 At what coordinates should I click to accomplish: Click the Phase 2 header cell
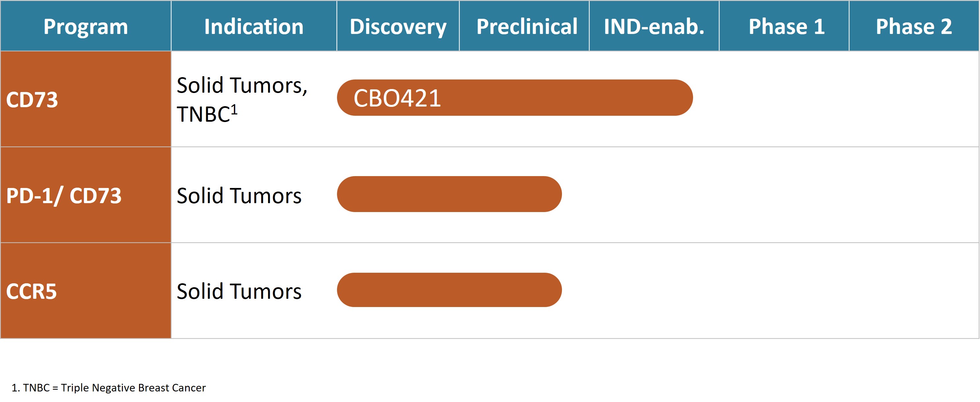coord(914,27)
